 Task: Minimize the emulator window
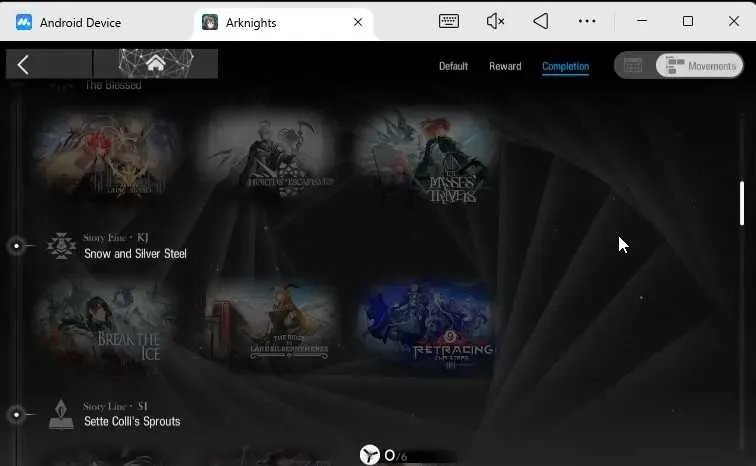[x=642, y=21]
